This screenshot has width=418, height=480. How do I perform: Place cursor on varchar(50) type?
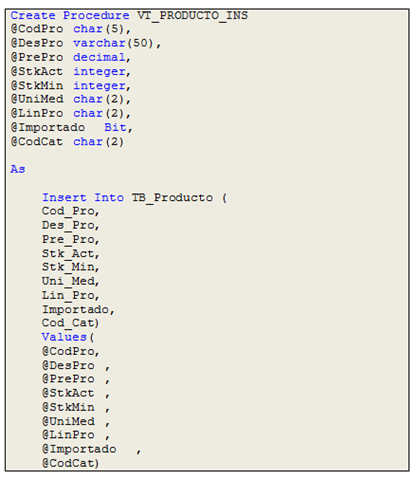point(113,43)
